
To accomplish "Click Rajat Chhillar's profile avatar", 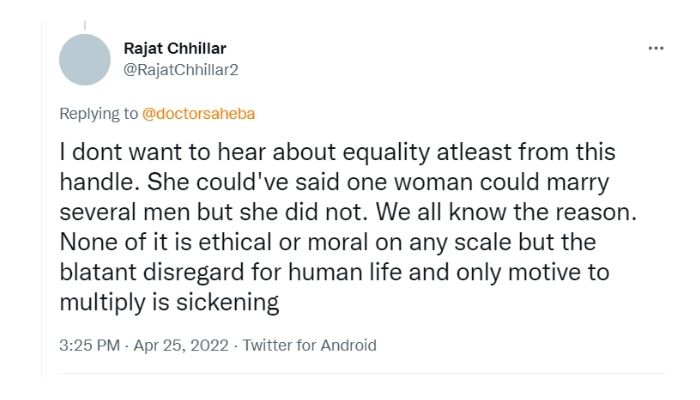I will pyautogui.click(x=85, y=59).
